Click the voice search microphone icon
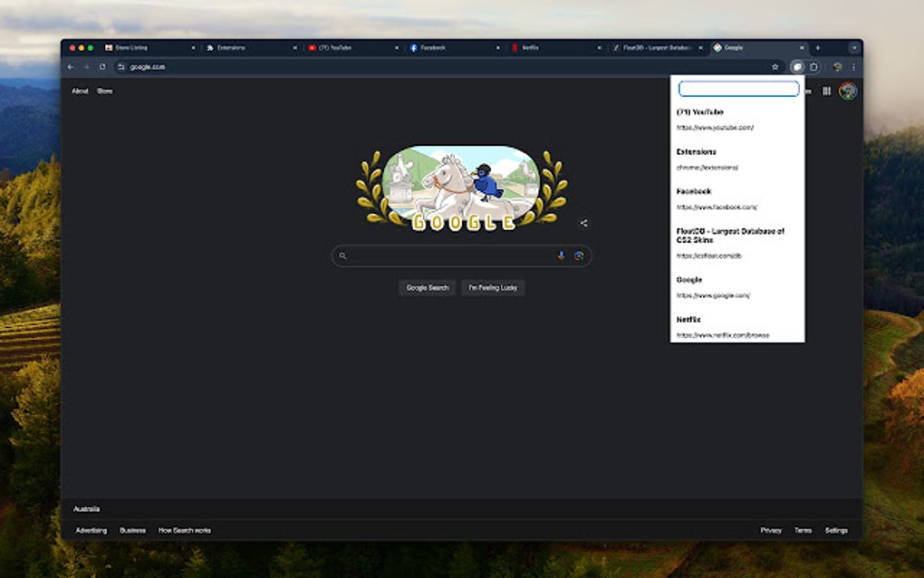The image size is (924, 578). pos(562,255)
